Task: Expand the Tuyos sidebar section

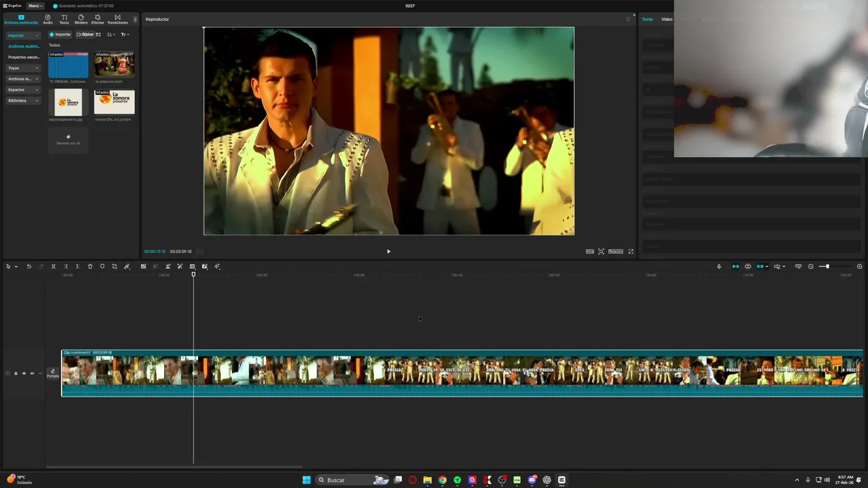Action: tap(23, 68)
